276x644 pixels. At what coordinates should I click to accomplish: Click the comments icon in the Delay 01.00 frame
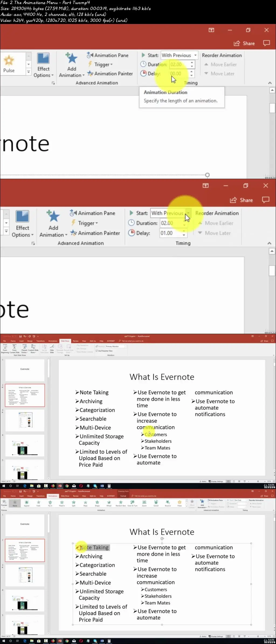(x=265, y=200)
